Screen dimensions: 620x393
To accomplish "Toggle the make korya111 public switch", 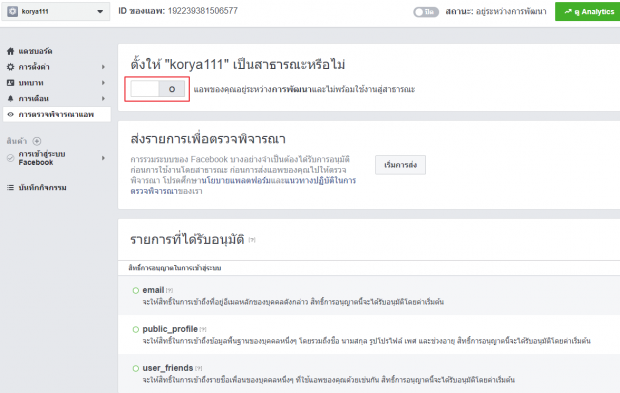I will tap(157, 89).
